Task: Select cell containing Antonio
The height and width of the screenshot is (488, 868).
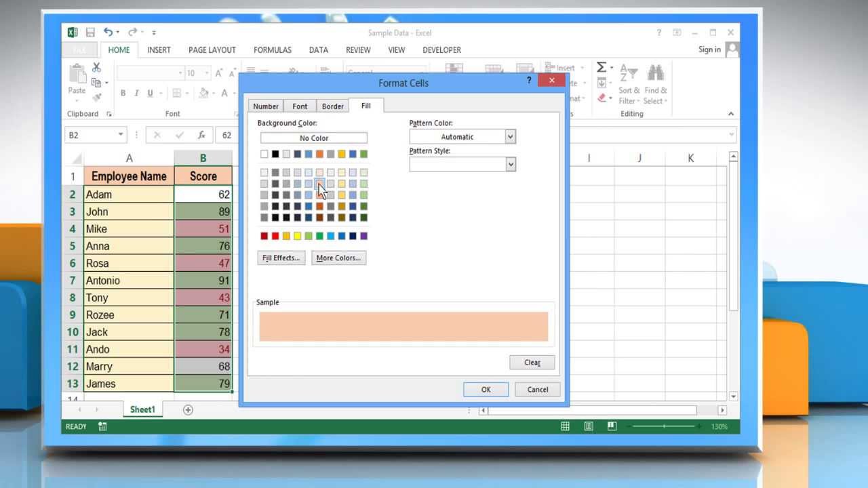Action: point(129,280)
